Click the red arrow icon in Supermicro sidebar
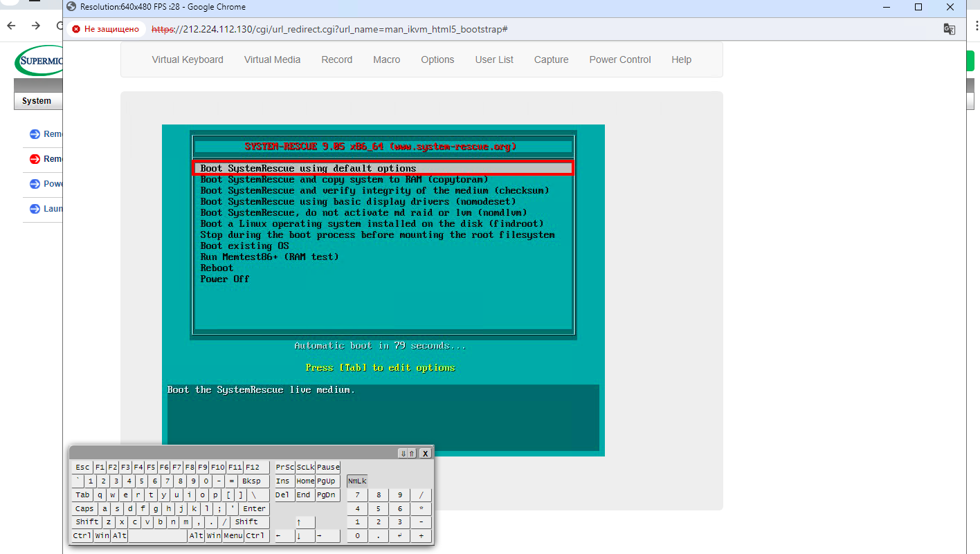The image size is (980, 554). [35, 159]
